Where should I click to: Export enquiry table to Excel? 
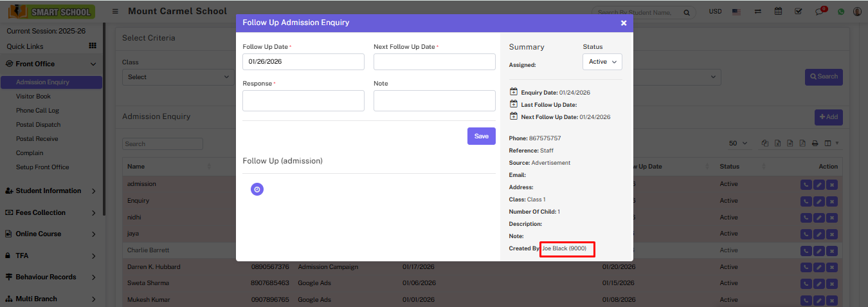778,144
